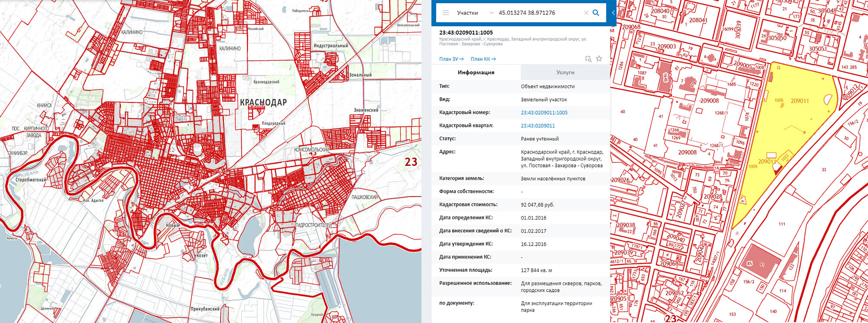Click the area value 127 844 кв. м
Screen dimensions: 868x323
(536, 270)
